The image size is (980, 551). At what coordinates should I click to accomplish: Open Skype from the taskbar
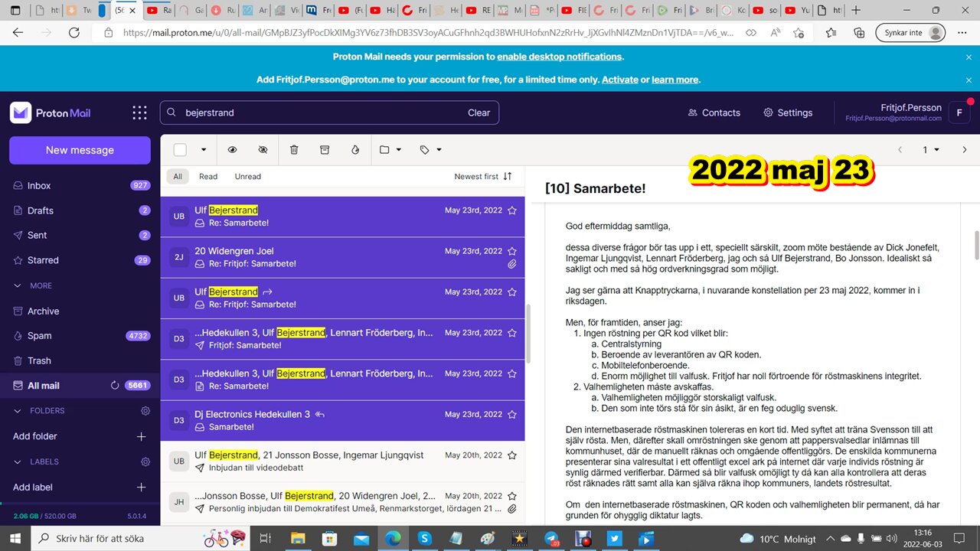tap(424, 539)
